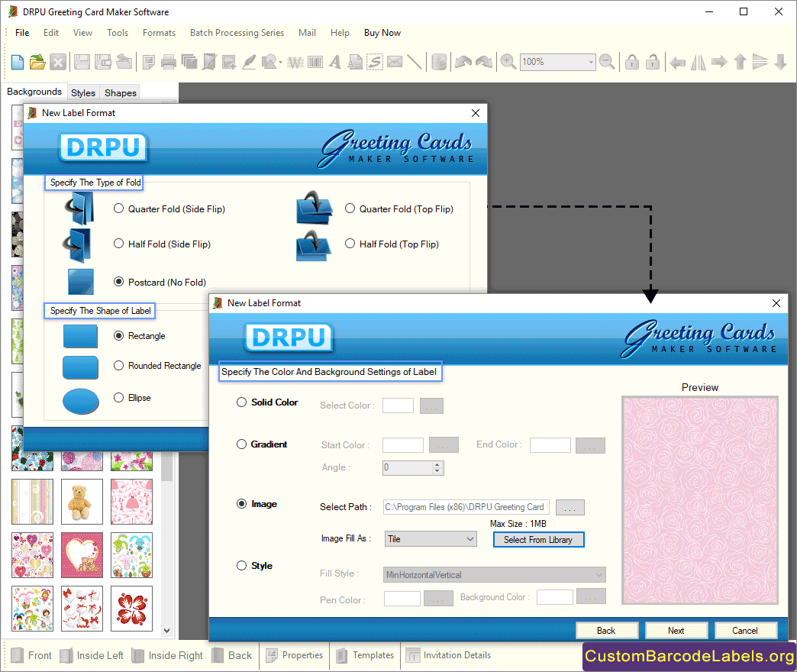Select Quarter Fold (Side Flip) radio button
This screenshot has height=672, width=797.
coord(118,208)
